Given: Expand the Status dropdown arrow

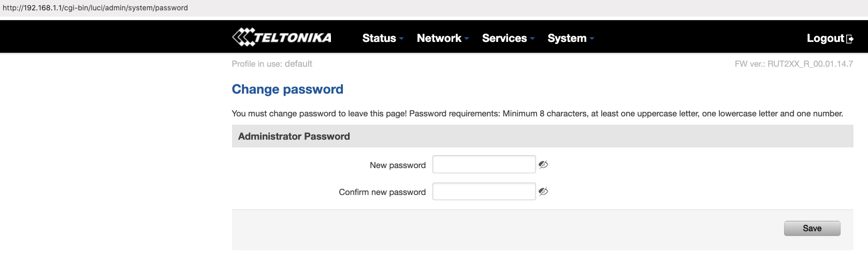Looking at the screenshot, I should pyautogui.click(x=401, y=39).
